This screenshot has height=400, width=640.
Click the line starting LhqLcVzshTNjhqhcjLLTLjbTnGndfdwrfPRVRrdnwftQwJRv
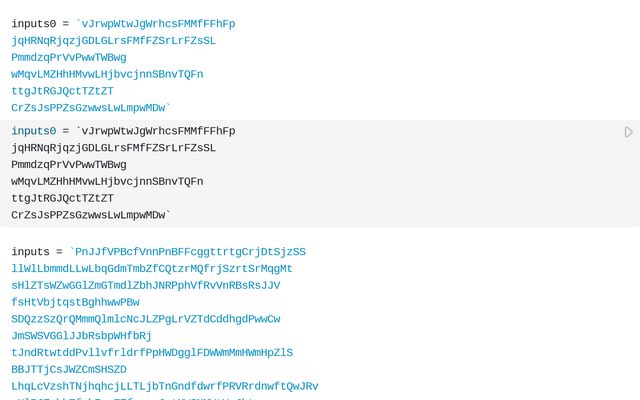[x=165, y=386]
